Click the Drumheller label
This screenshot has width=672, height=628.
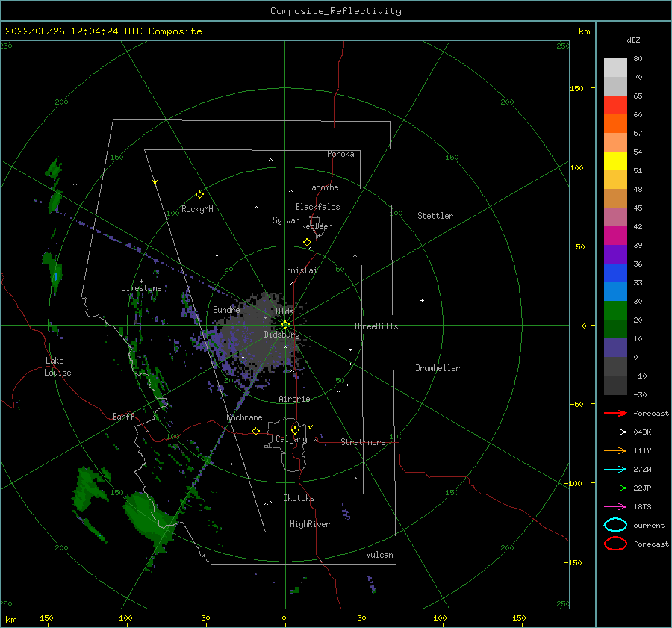pyautogui.click(x=438, y=368)
